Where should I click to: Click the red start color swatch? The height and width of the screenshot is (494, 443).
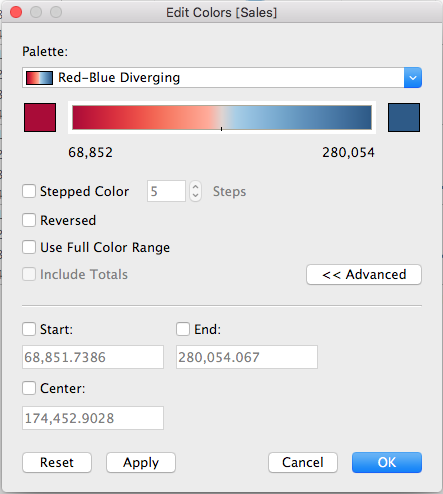[x=40, y=117]
